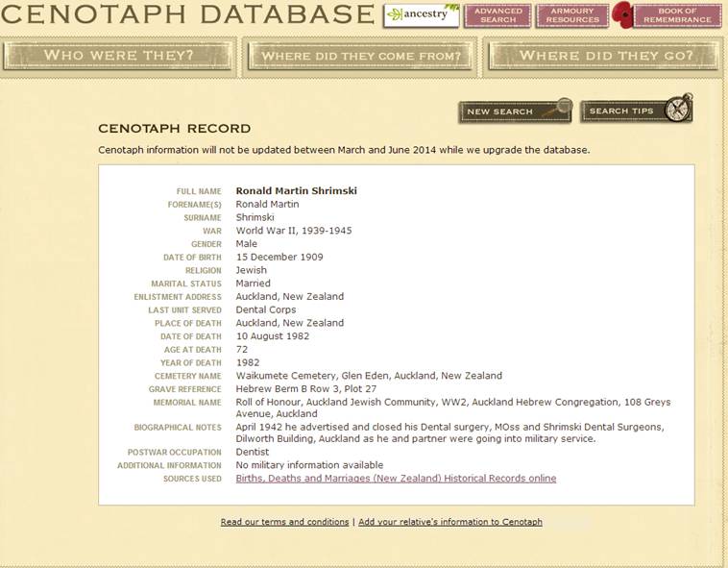Click the gender value Male

[247, 244]
